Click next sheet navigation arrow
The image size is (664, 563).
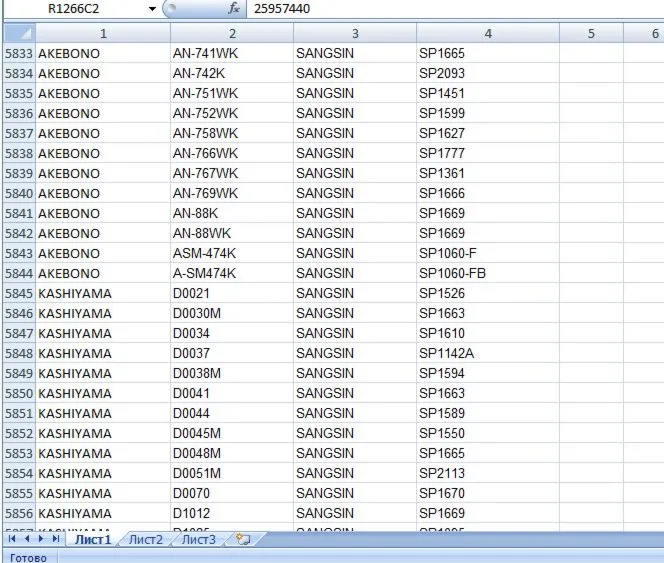(41, 539)
